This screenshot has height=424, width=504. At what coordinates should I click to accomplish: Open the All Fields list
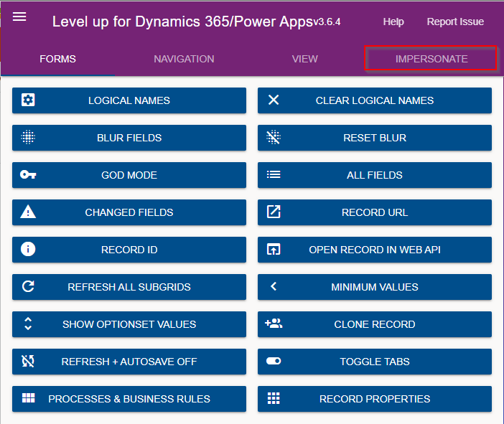(374, 175)
